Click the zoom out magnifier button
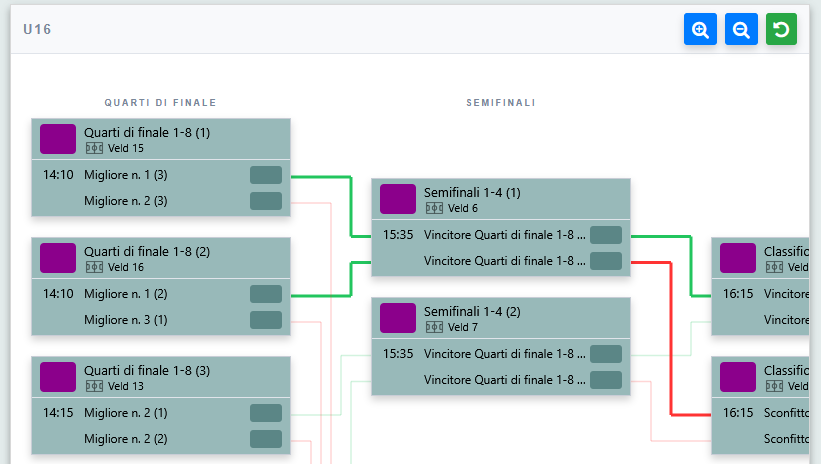 [741, 29]
